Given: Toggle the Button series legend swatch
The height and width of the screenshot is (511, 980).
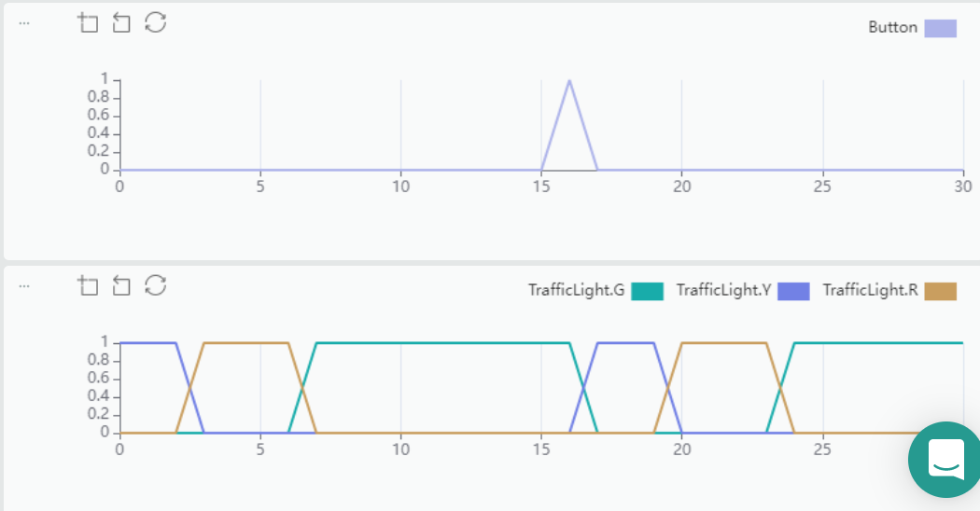Looking at the screenshot, I should tap(940, 28).
